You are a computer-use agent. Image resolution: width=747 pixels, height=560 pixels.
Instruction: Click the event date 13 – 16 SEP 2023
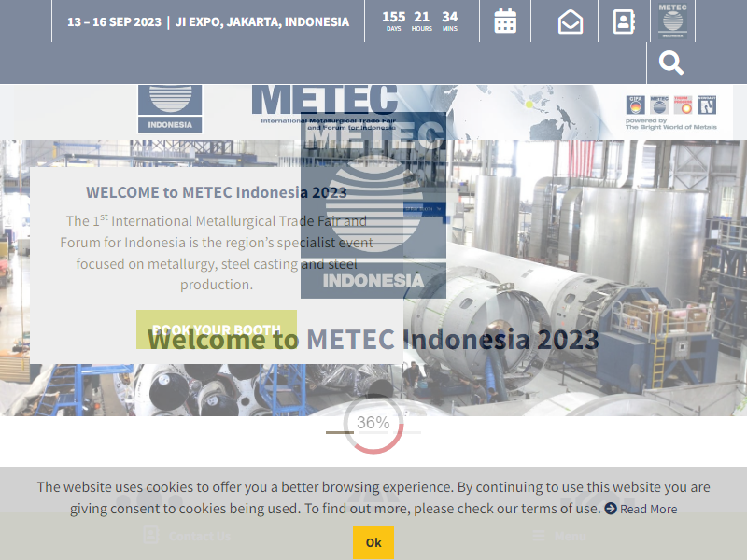click(x=114, y=21)
